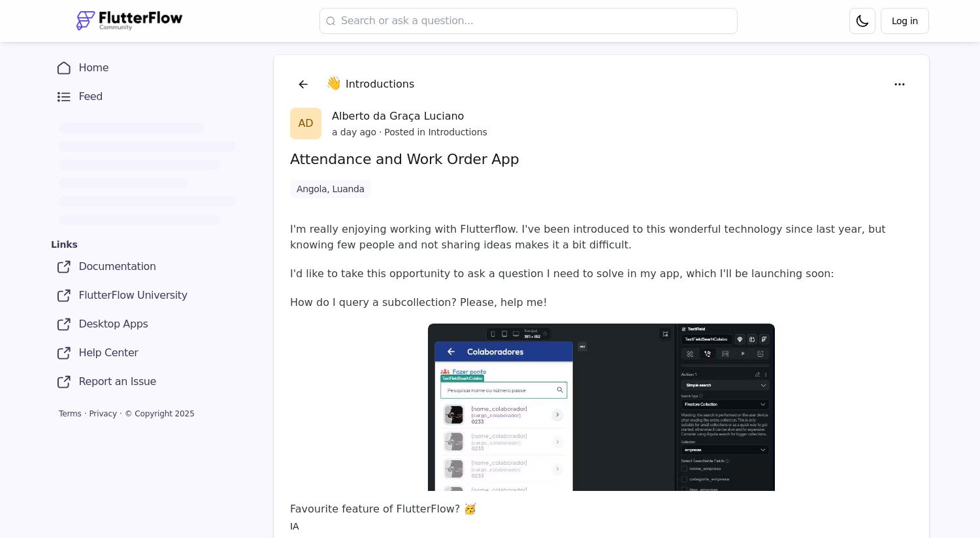
Task: Open the Privacy link in the footer
Action: click(103, 413)
